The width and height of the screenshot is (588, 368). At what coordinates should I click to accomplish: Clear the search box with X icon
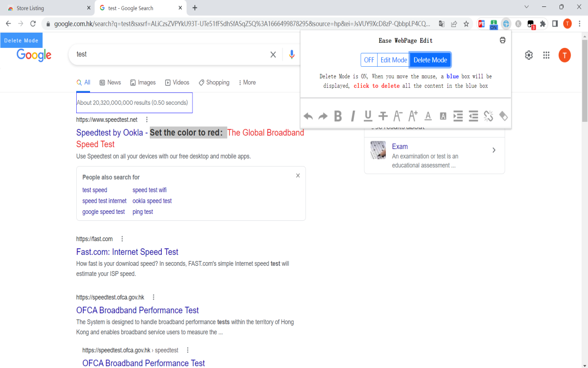(273, 55)
